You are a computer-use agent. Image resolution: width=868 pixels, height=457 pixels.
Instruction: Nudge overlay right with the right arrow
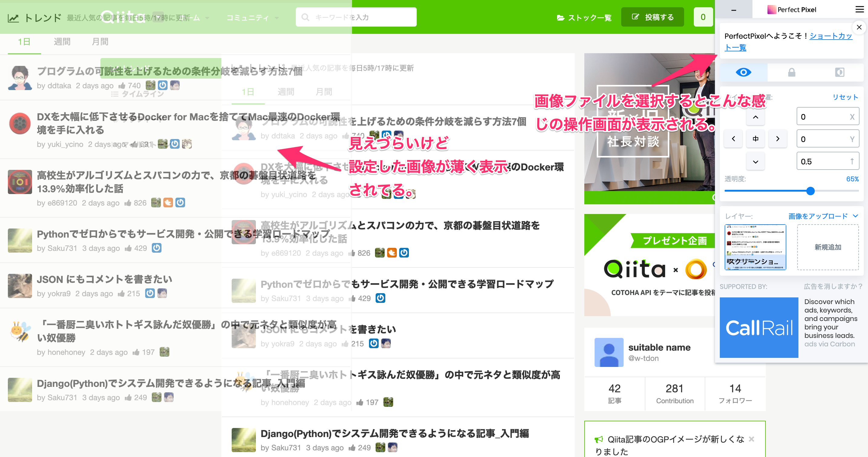click(778, 139)
